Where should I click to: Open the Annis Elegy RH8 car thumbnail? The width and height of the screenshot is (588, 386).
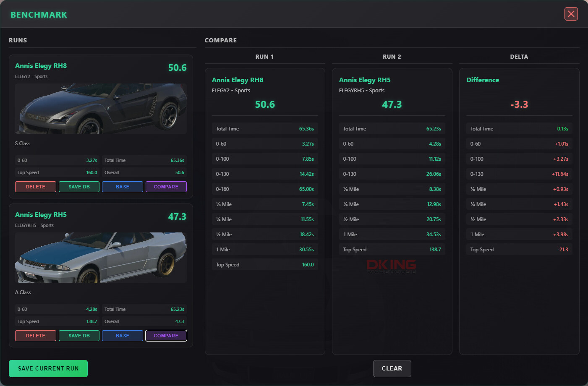coord(101,109)
